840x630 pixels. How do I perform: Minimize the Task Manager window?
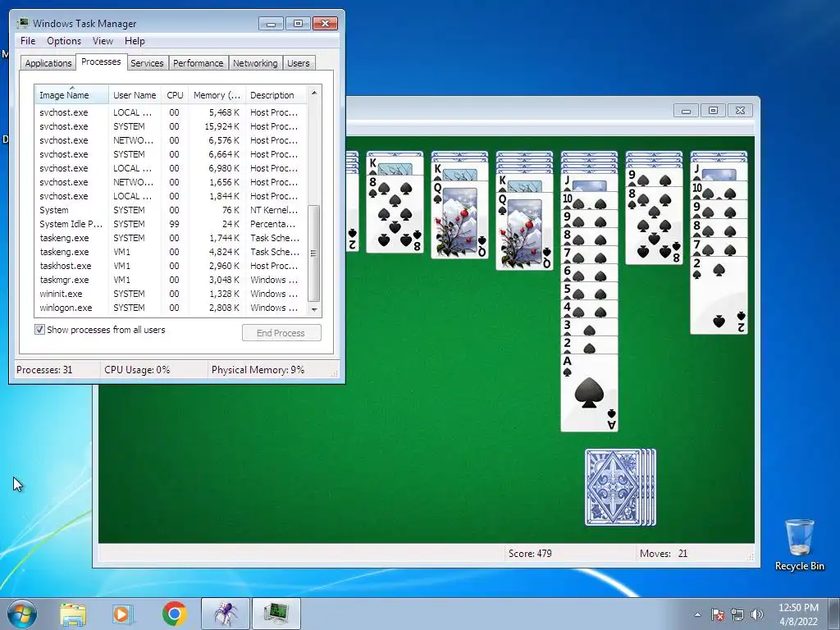tap(271, 24)
